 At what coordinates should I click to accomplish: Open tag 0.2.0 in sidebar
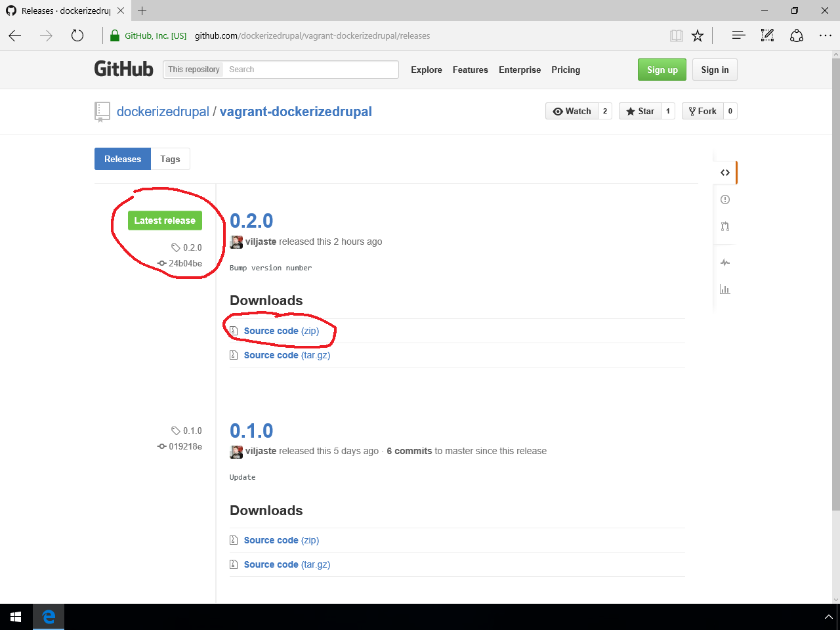coord(187,247)
